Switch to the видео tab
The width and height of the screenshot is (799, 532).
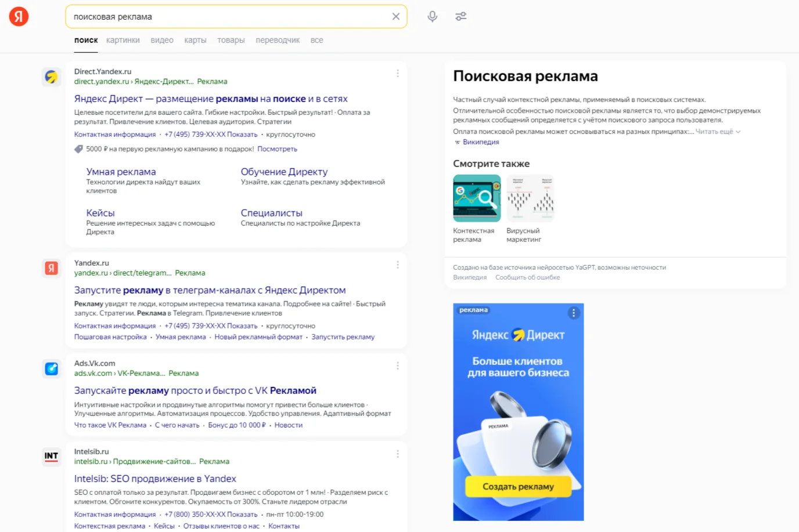[162, 40]
